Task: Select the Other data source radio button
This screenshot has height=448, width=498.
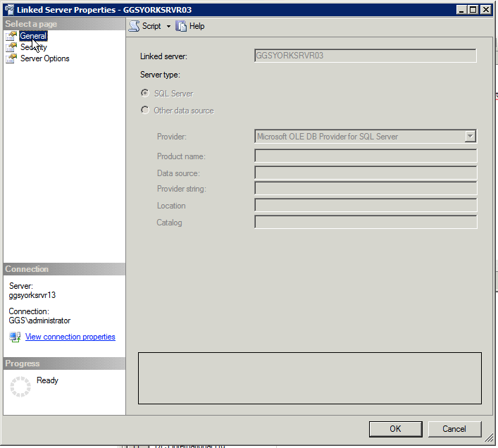Action: point(145,110)
